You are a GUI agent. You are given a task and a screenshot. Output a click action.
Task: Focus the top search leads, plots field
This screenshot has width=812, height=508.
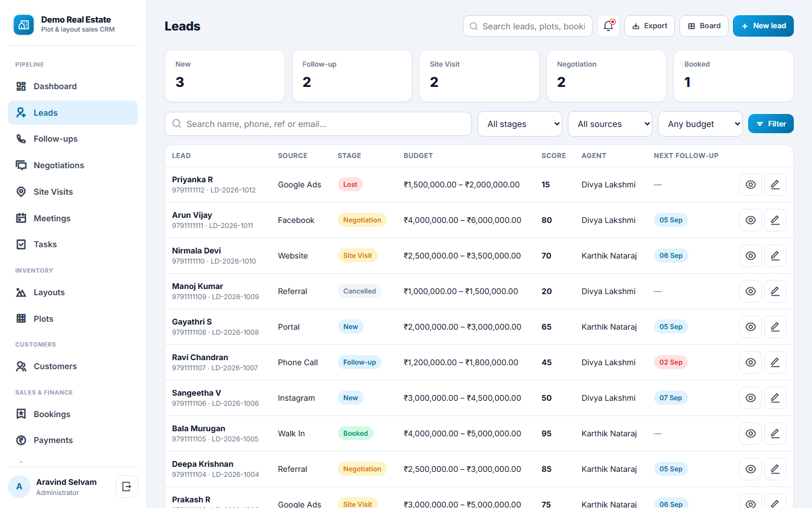(528, 26)
